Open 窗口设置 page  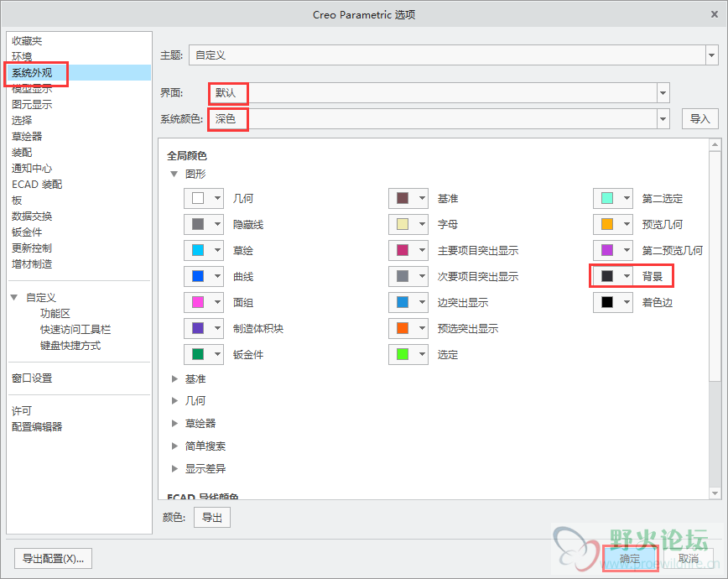pyautogui.click(x=32, y=378)
